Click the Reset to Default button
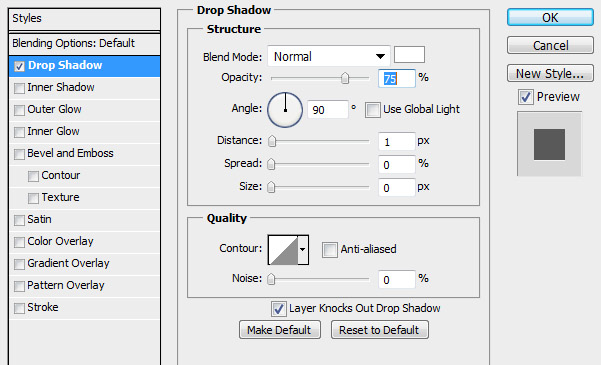The height and width of the screenshot is (365, 601). 379,330
